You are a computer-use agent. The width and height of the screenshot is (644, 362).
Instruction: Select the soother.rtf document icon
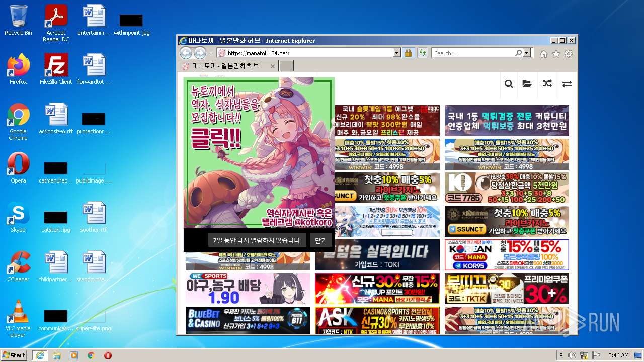[x=94, y=217]
